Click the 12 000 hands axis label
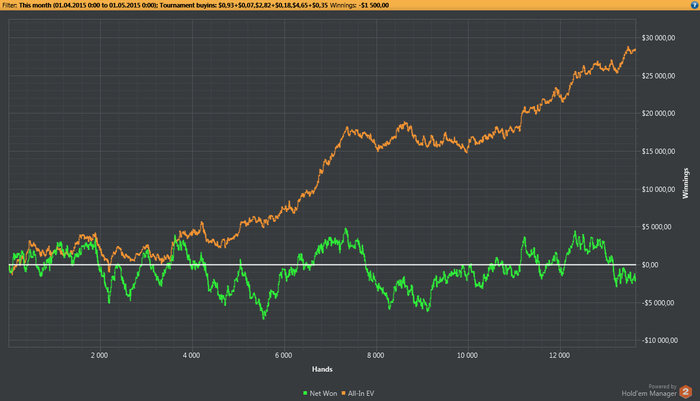This screenshot has height=401, width=700. 559,355
